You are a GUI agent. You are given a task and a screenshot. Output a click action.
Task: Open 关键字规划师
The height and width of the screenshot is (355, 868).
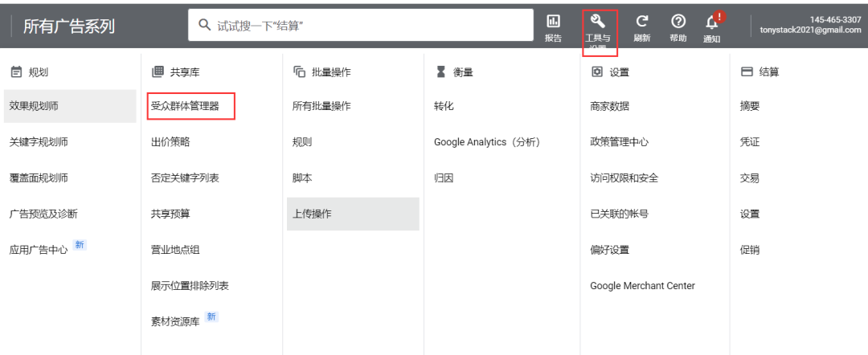point(39,142)
